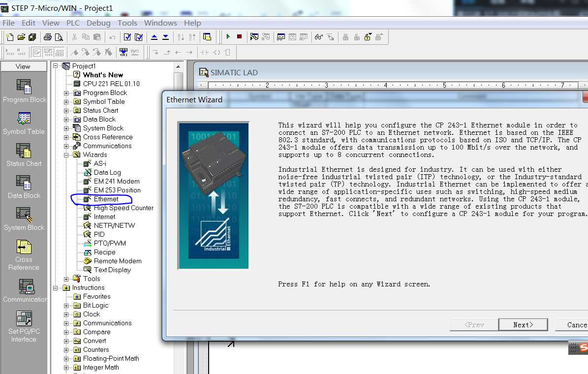Download to PLC with blue down arrow
Image resolution: width=588 pixels, height=374 pixels.
coord(165,37)
